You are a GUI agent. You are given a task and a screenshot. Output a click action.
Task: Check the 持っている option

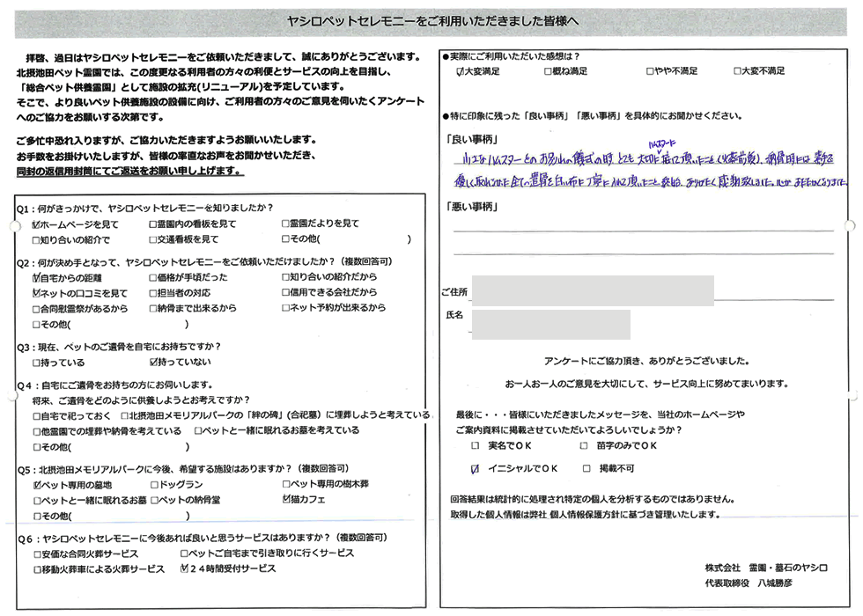(x=36, y=363)
